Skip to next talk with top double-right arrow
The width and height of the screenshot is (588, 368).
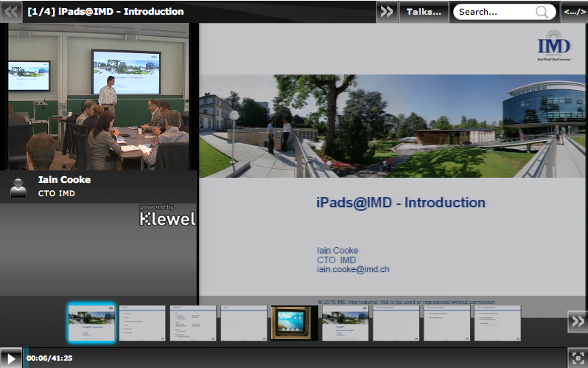387,12
